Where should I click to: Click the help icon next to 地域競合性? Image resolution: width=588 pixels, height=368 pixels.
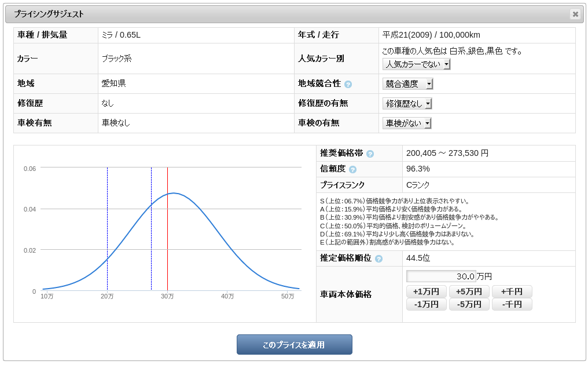tap(348, 84)
